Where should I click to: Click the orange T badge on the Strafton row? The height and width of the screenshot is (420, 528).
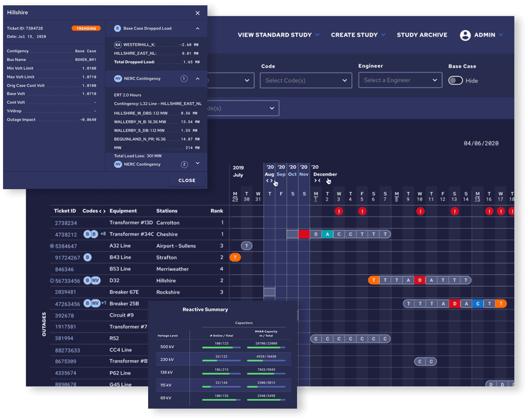[x=235, y=257]
